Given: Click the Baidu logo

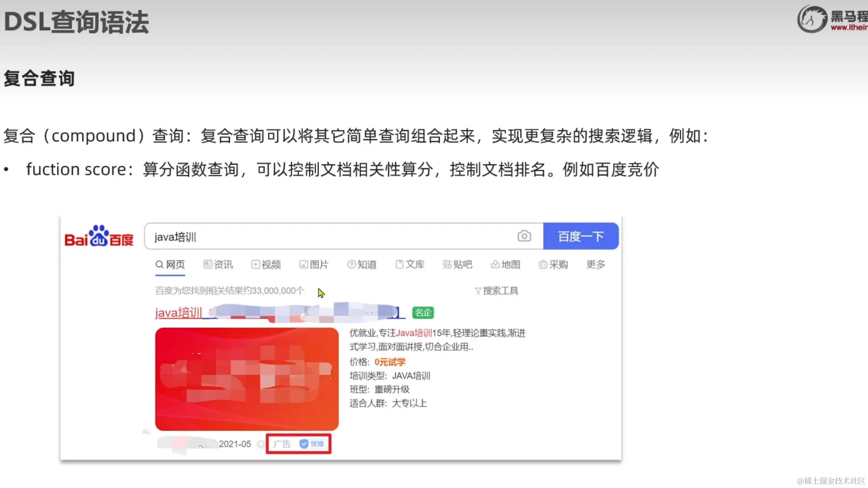Looking at the screenshot, I should tap(99, 236).
